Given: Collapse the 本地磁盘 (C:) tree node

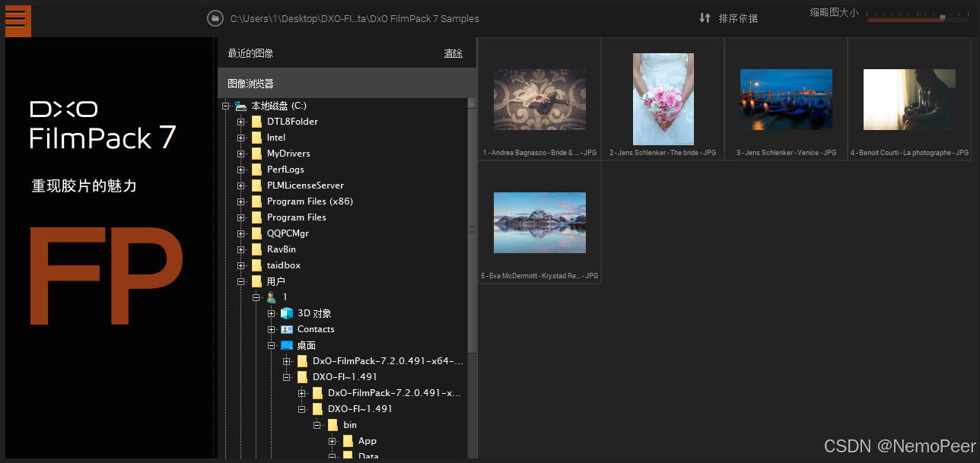Looking at the screenshot, I should coord(226,106).
